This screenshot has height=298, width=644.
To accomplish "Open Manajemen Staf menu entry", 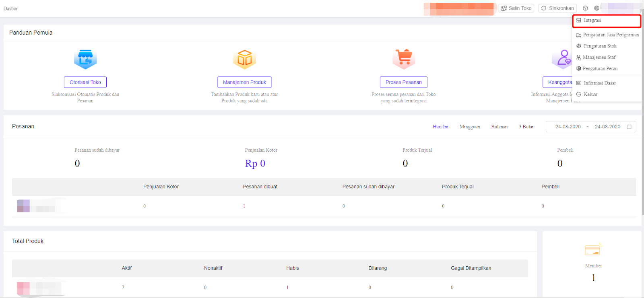I will [599, 58].
